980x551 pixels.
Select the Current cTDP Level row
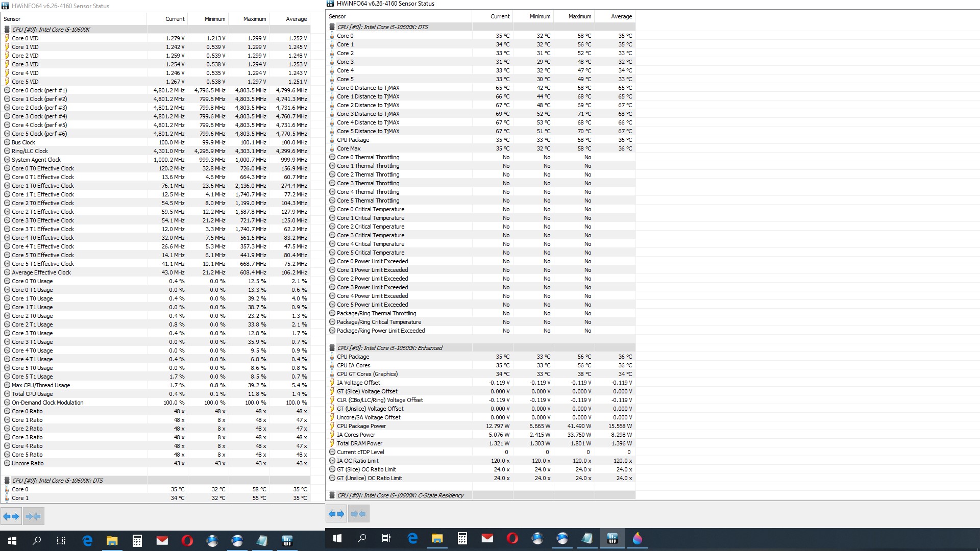tap(360, 452)
